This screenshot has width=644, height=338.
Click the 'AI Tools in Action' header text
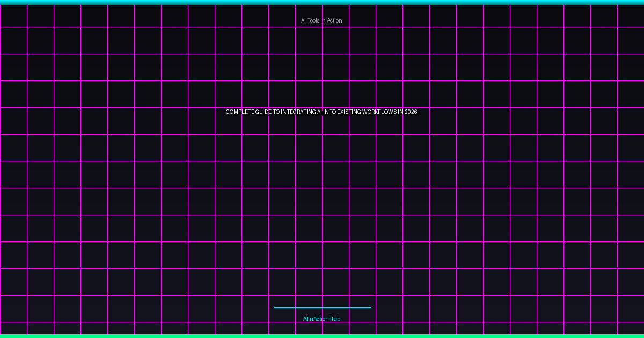[x=321, y=20]
